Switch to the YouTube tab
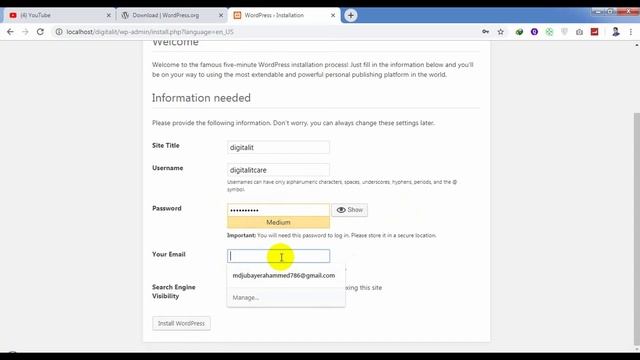Image resolution: width=640 pixels, height=360 pixels. click(x=59, y=15)
